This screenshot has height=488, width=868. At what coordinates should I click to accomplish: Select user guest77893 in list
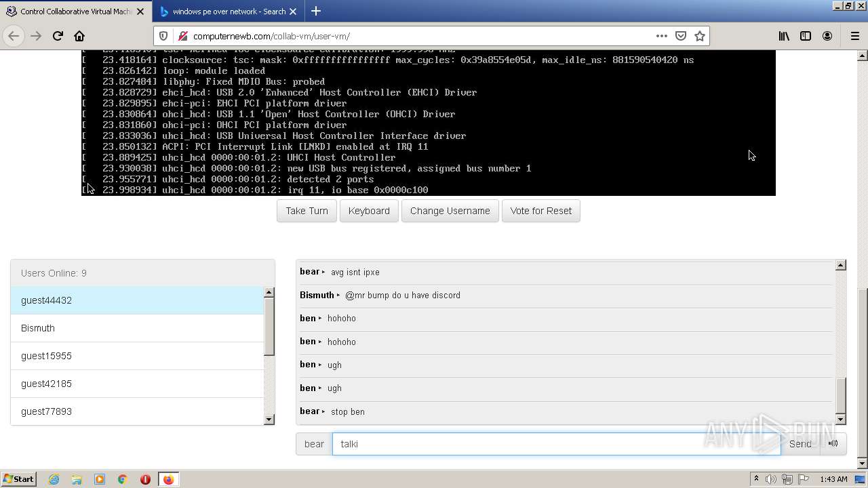pos(137,411)
